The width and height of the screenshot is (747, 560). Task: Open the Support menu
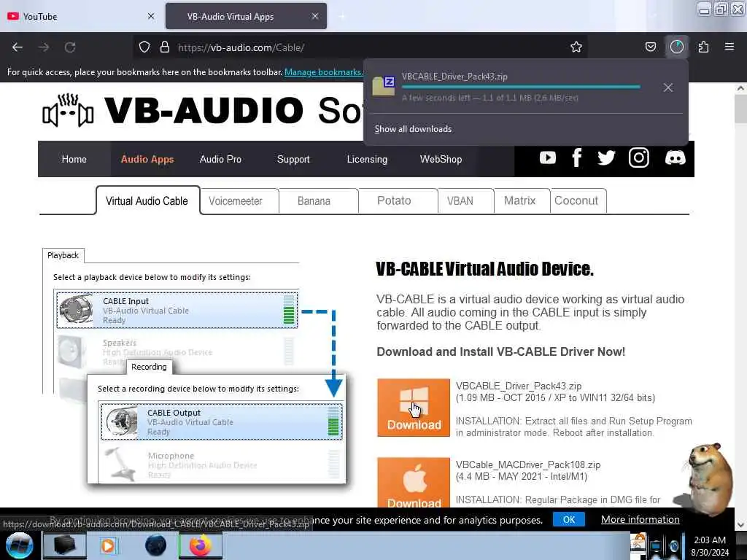coord(293,159)
